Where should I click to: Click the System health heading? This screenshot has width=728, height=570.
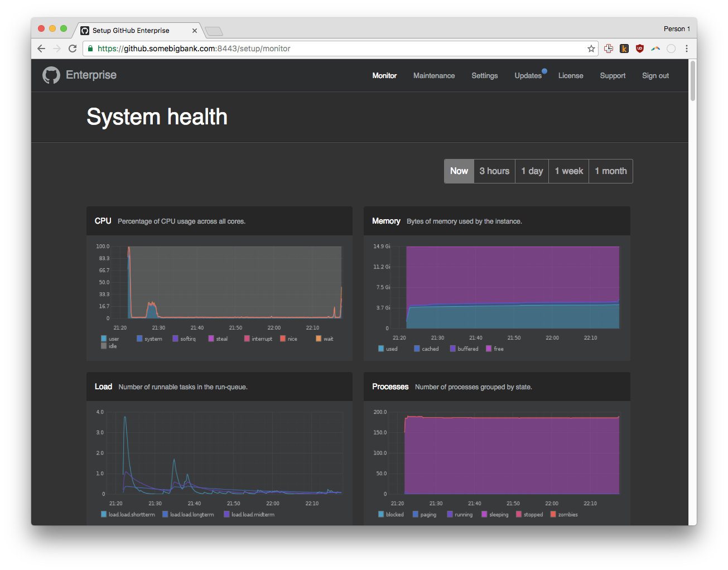(x=157, y=117)
